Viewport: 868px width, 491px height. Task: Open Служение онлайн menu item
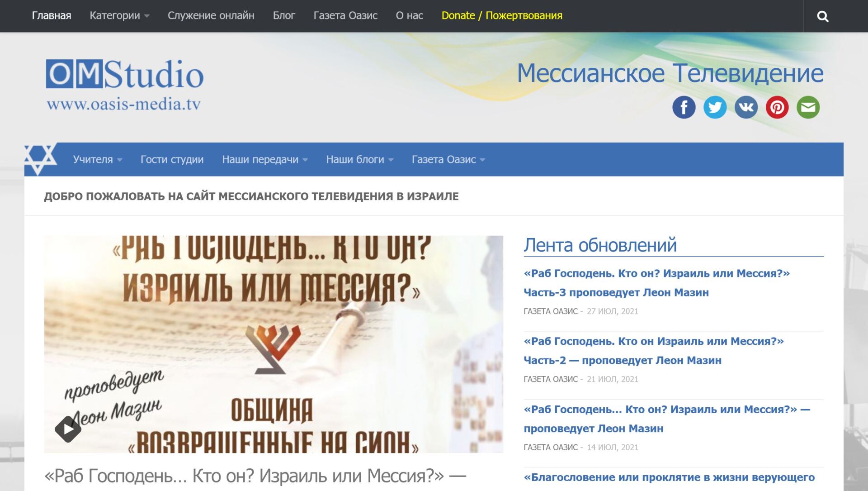pos(211,15)
